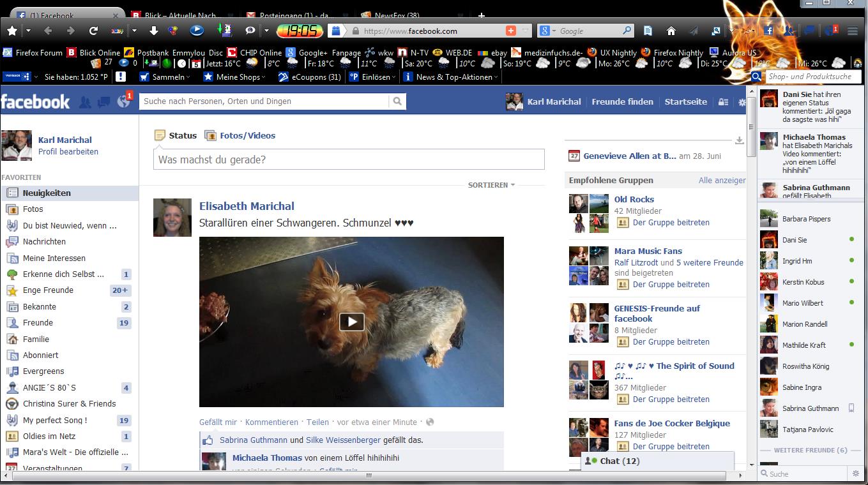This screenshot has height=485, width=868.
Task: Open the SORTIEREN dropdown
Action: (491, 185)
